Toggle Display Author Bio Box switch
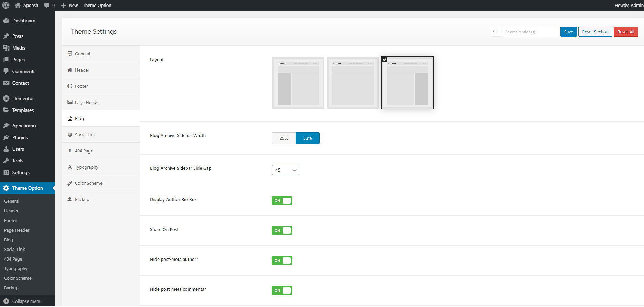The width and height of the screenshot is (644, 307). [x=282, y=201]
